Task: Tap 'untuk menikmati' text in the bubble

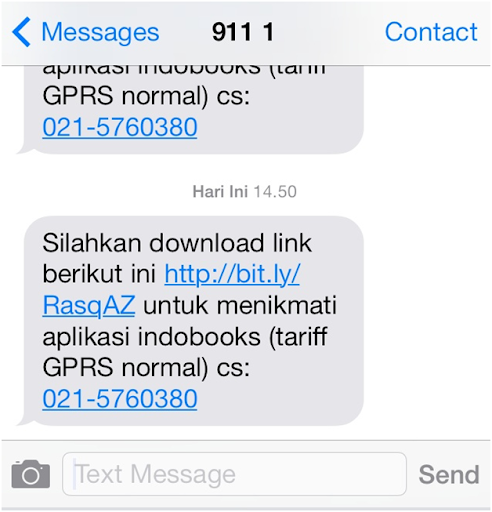Action: (x=240, y=305)
